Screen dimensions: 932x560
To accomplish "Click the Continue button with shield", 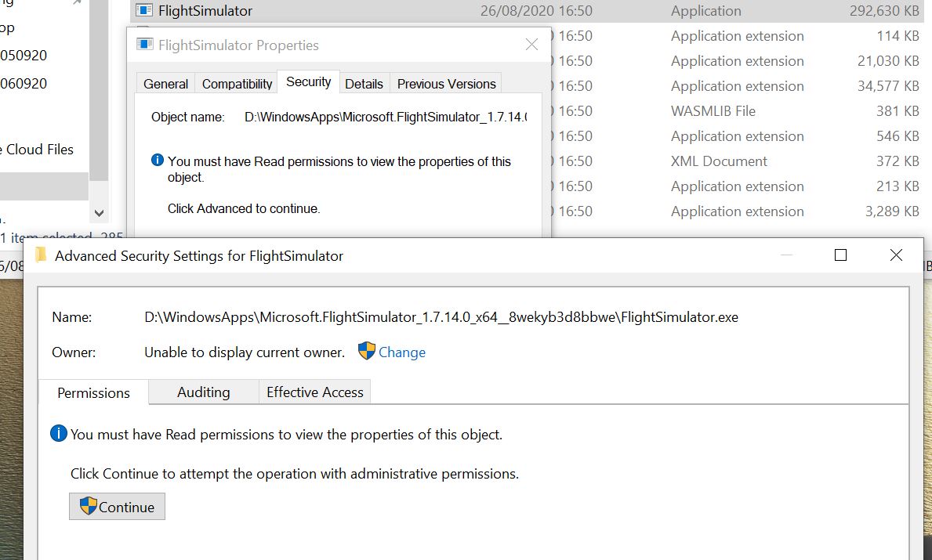I will click(117, 507).
